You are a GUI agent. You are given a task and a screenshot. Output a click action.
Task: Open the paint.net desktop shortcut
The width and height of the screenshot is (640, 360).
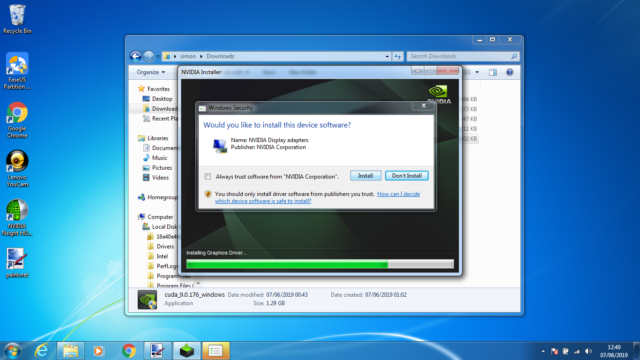17,263
